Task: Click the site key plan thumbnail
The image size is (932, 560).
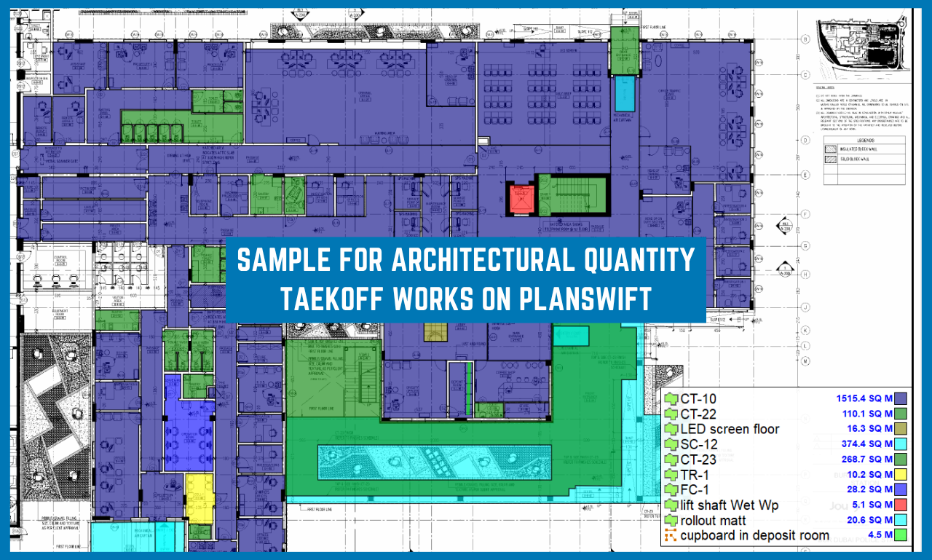Action: pyautogui.click(x=861, y=47)
